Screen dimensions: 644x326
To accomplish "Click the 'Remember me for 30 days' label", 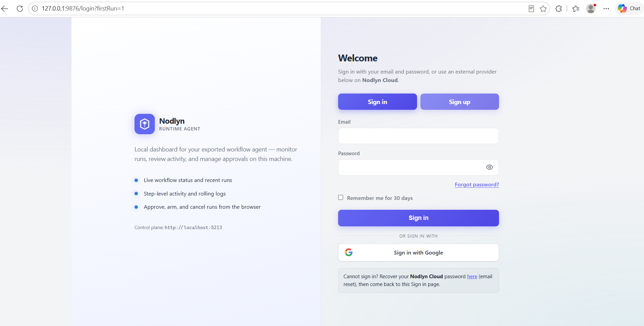I will pos(380,198).
